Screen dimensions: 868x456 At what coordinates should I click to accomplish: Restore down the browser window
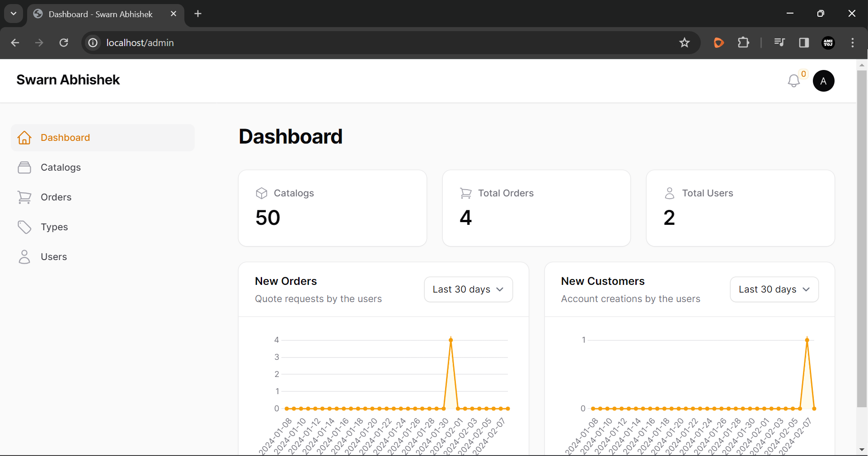tap(821, 14)
